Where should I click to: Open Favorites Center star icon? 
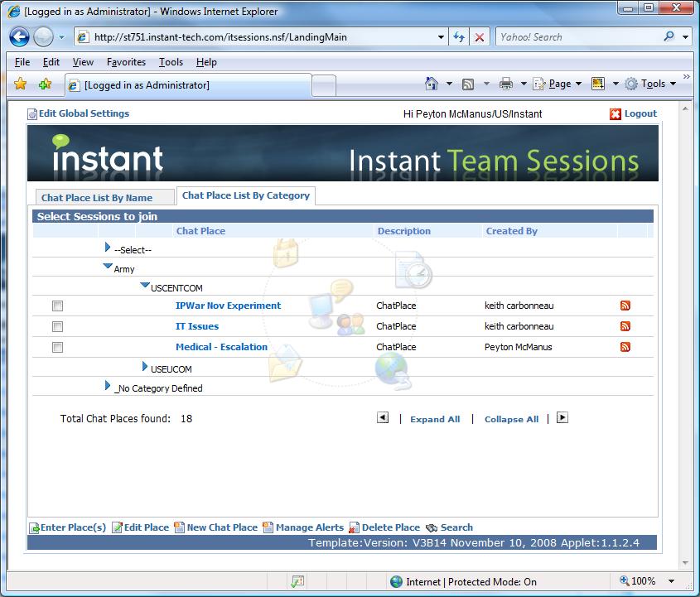coord(20,84)
